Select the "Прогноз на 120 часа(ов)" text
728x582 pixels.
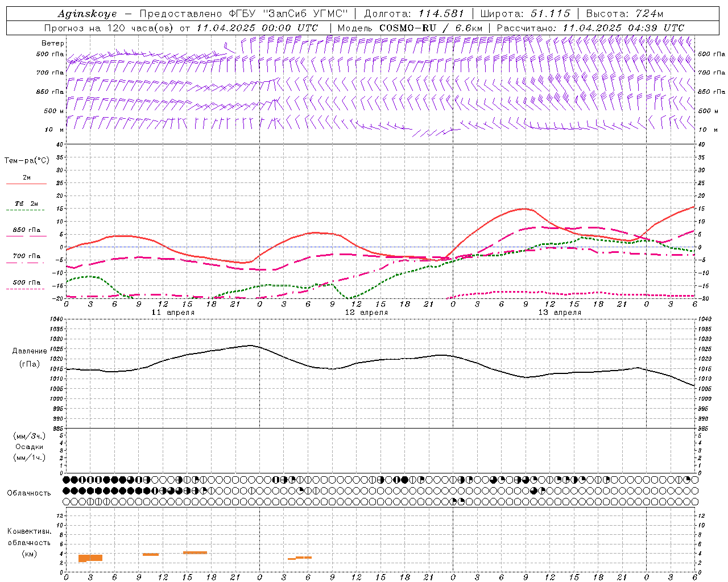[109, 28]
